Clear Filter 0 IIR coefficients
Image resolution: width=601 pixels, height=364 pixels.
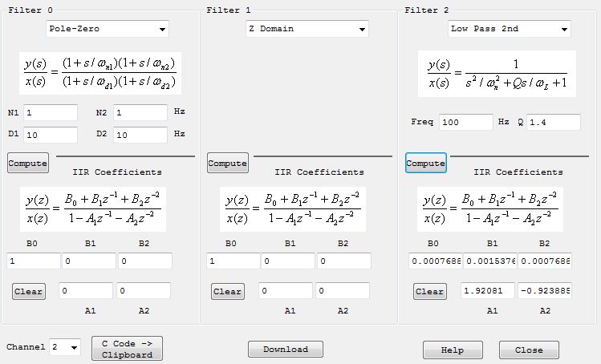(28, 292)
